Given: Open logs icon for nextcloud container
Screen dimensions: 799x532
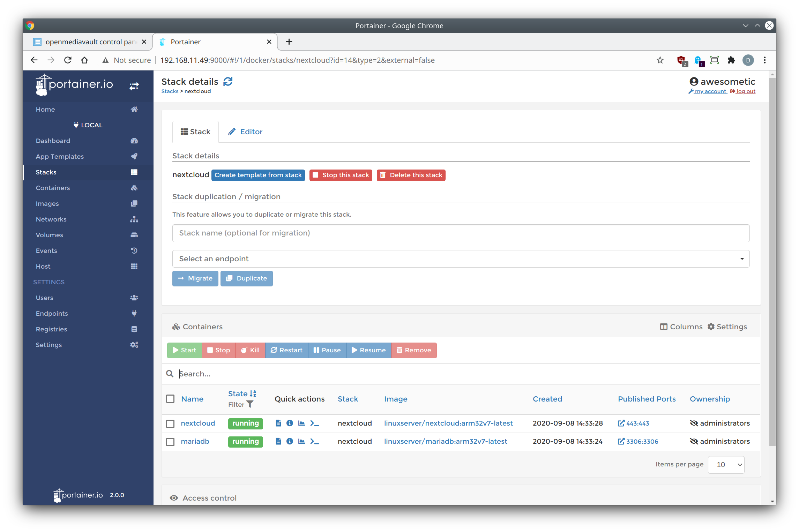Looking at the screenshot, I should 278,423.
